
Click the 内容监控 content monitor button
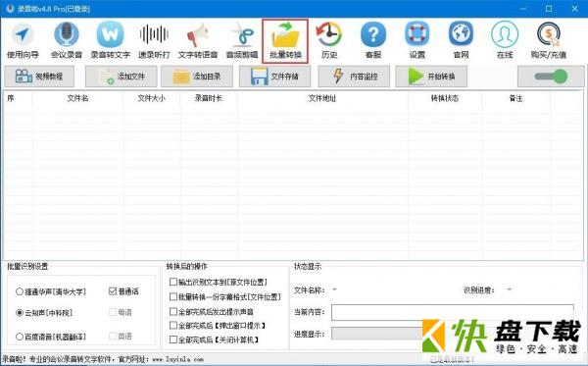[354, 77]
